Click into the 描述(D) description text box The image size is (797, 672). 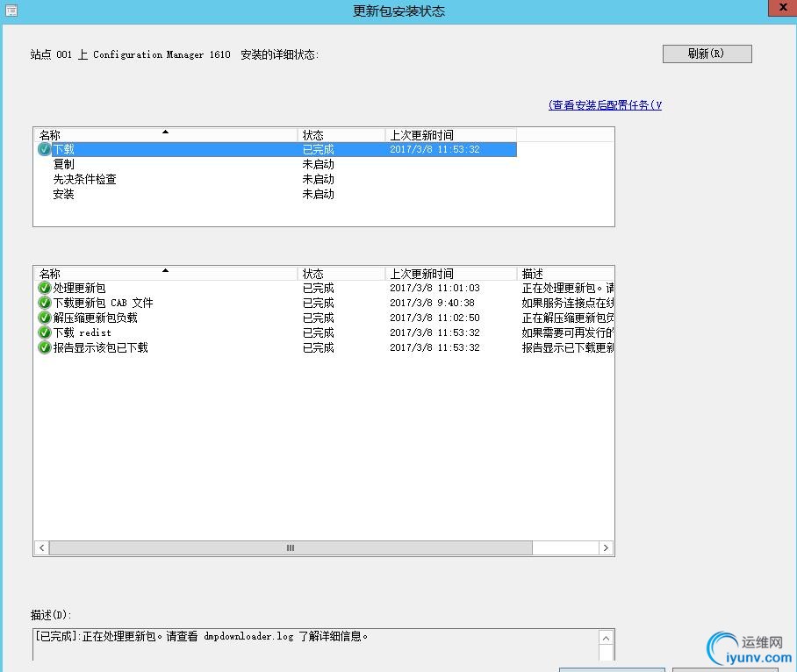[316, 645]
